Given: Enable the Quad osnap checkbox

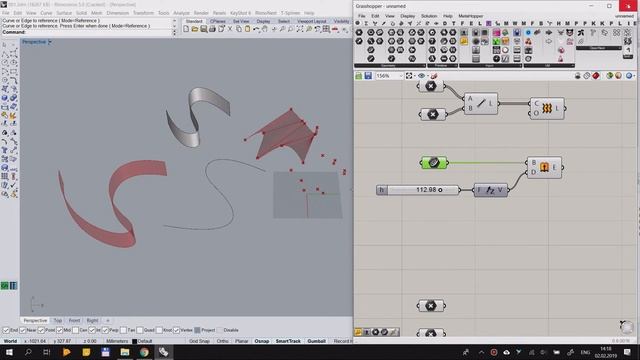Looking at the screenshot, I should [x=140, y=330].
